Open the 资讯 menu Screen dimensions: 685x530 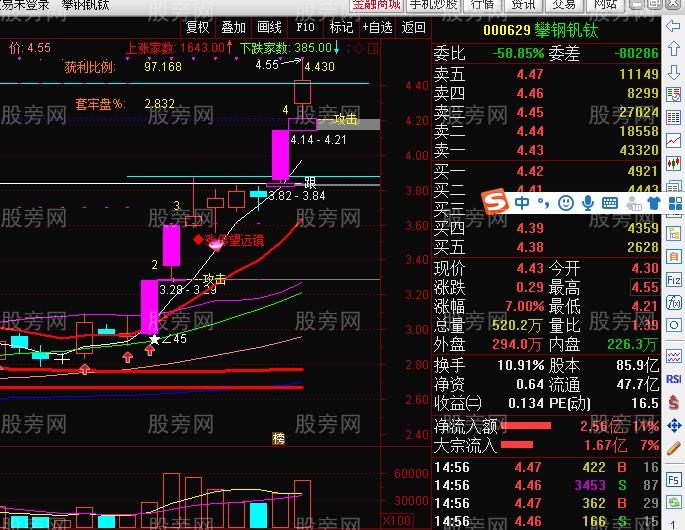(x=523, y=5)
